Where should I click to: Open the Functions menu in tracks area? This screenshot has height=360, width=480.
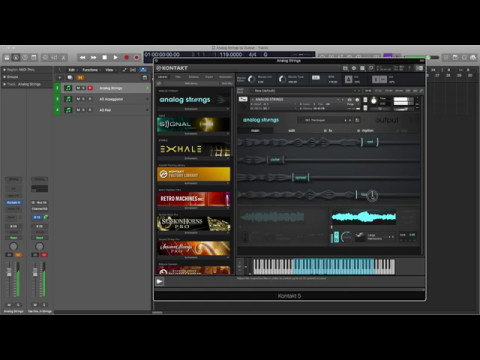[x=91, y=70]
